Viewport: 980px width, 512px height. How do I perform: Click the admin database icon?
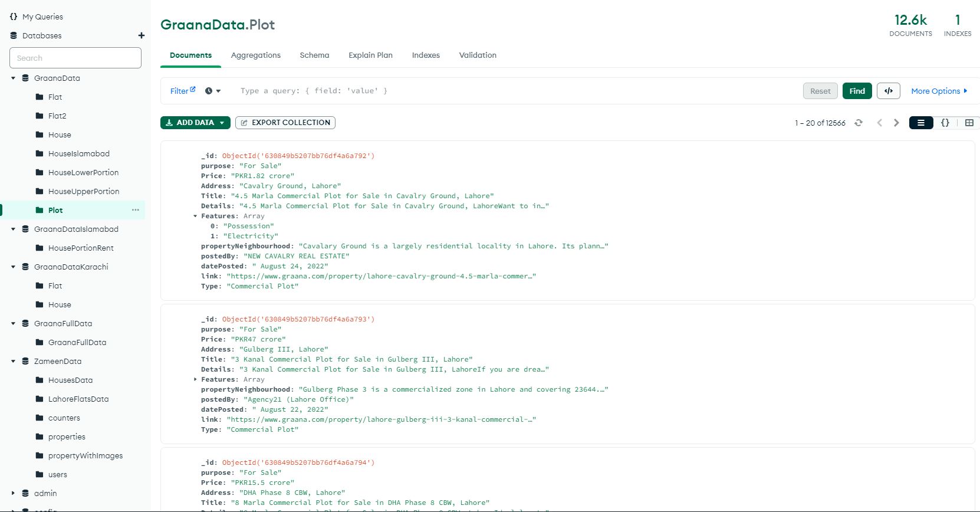point(25,493)
